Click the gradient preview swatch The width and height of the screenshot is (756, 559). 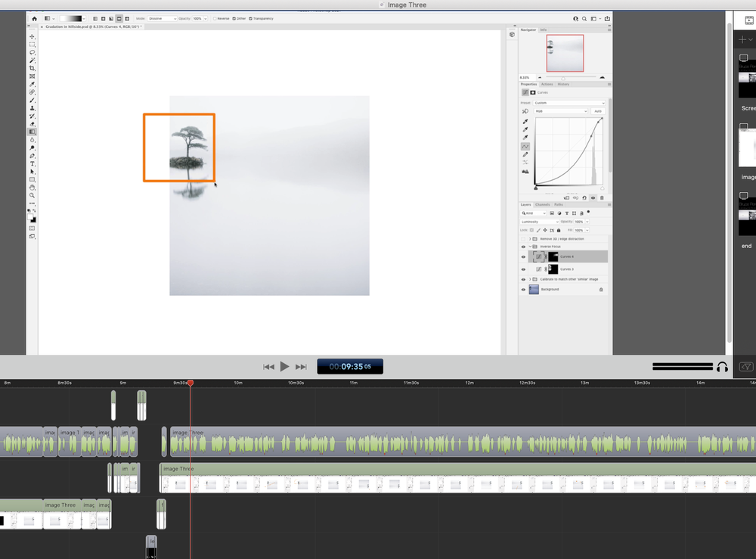pos(70,19)
